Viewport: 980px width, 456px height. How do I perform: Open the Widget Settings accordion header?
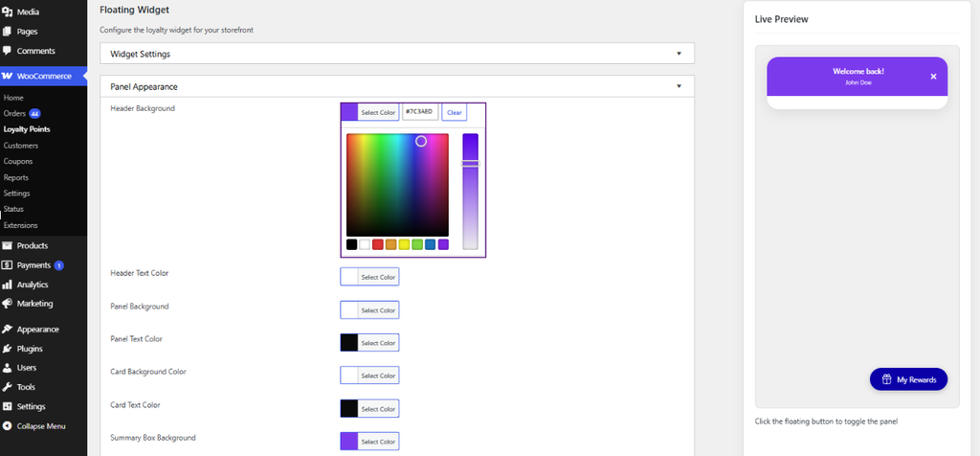pos(397,54)
